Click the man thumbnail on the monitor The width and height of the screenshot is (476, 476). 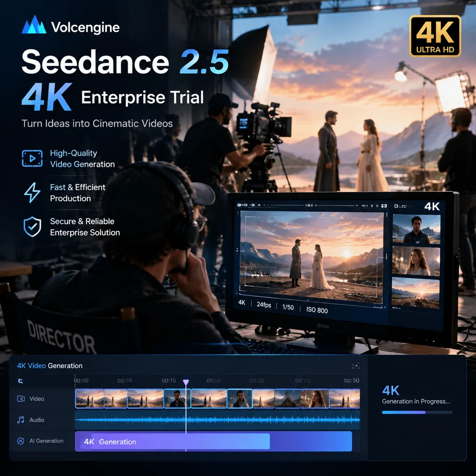point(416,229)
